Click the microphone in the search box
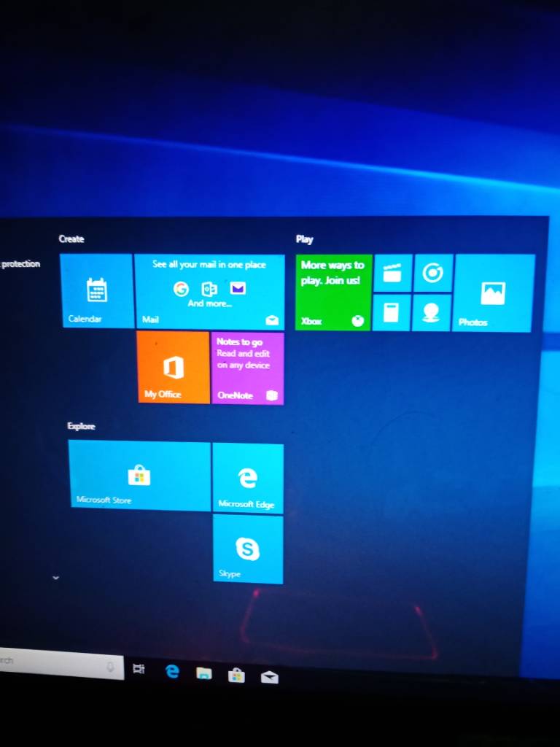This screenshot has width=560, height=747. 111,667
